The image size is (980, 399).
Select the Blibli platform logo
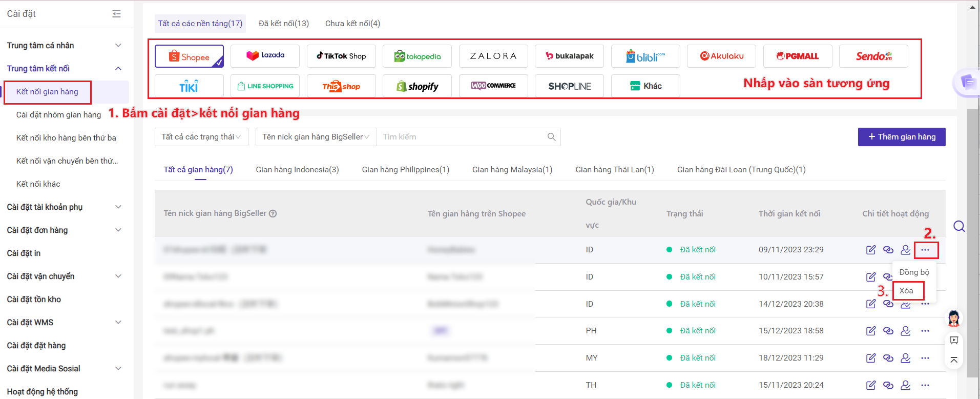[645, 56]
